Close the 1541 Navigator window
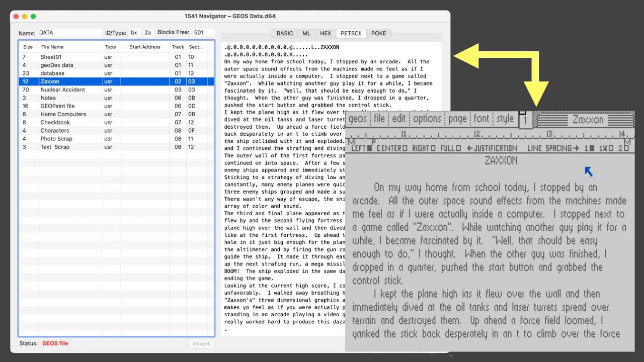Image resolution: width=644 pixels, height=362 pixels. click(16, 16)
